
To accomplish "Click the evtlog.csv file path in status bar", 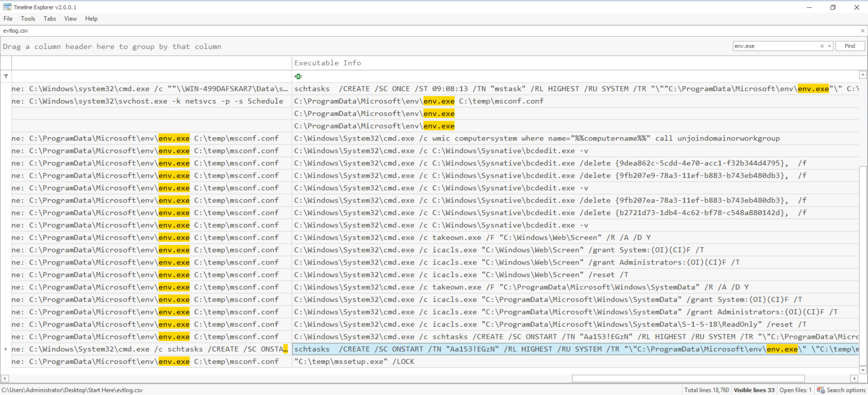I will [x=72, y=390].
